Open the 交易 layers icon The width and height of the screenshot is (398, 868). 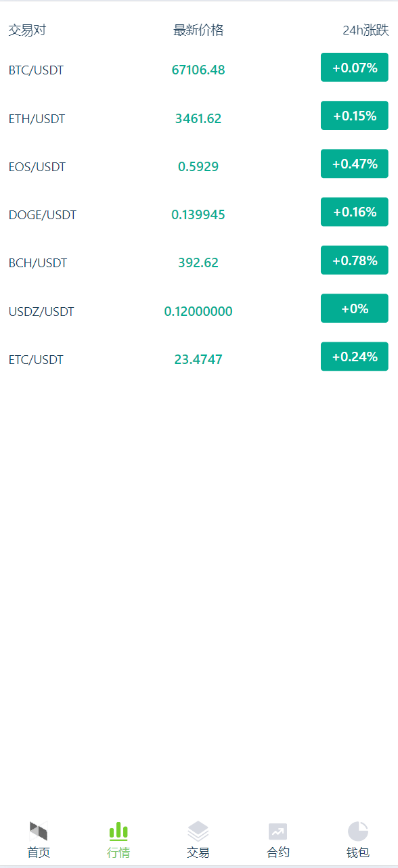(198, 831)
